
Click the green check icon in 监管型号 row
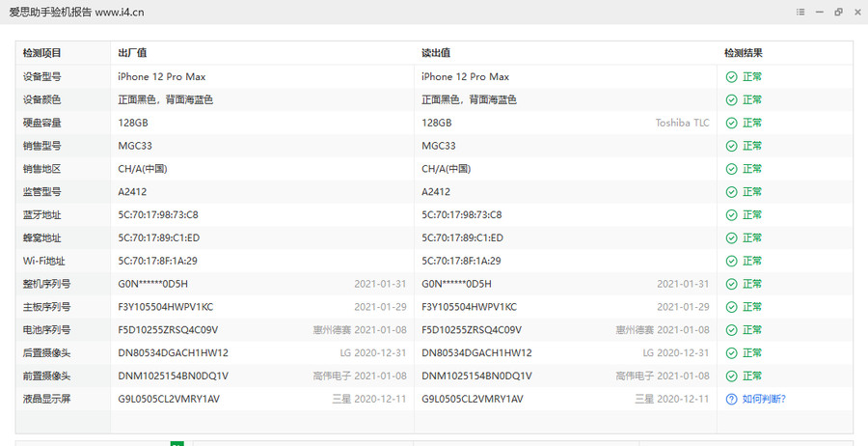pos(731,192)
